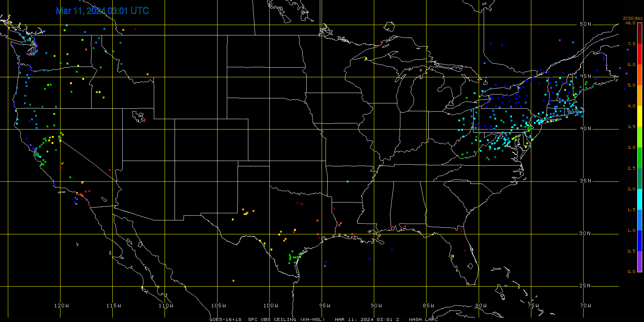Click the 'SFC OBS CEILING (KM-MSL)' footer text

(x=287, y=319)
